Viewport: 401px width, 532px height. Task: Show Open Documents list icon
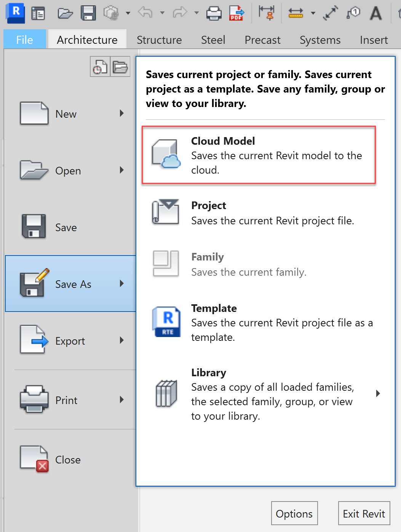[120, 67]
